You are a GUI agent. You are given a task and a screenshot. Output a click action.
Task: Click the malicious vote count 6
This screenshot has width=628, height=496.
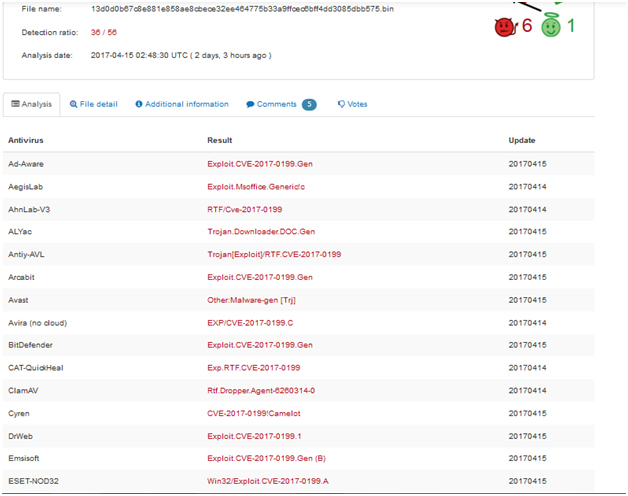(x=527, y=26)
